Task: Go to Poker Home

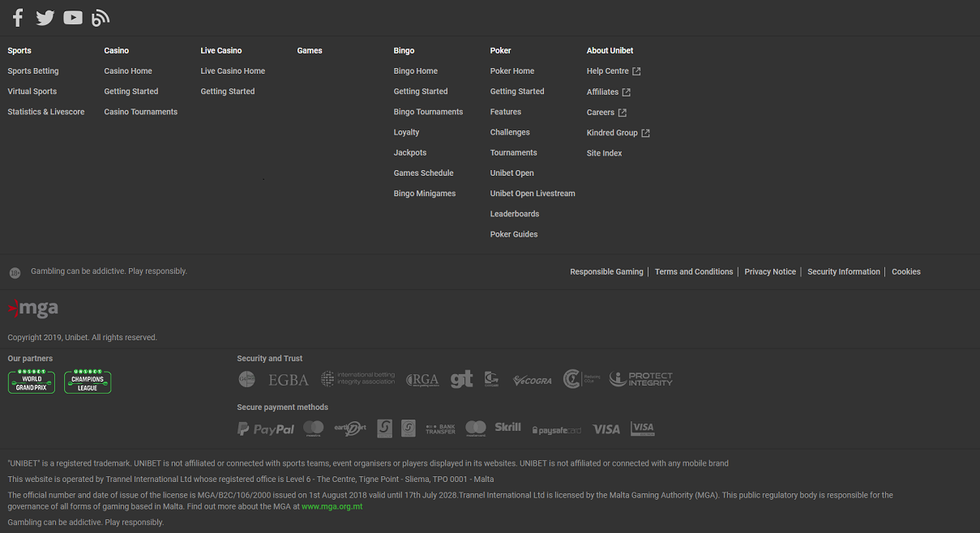Action: click(512, 71)
